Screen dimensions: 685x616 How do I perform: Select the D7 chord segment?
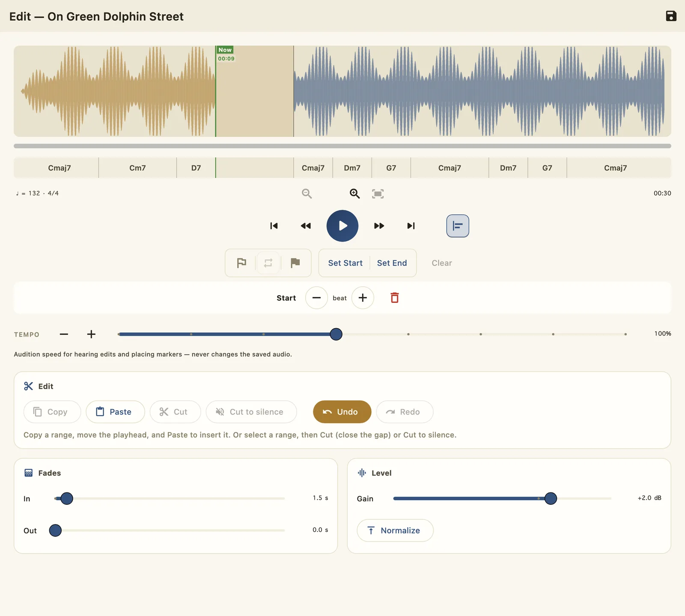click(196, 168)
